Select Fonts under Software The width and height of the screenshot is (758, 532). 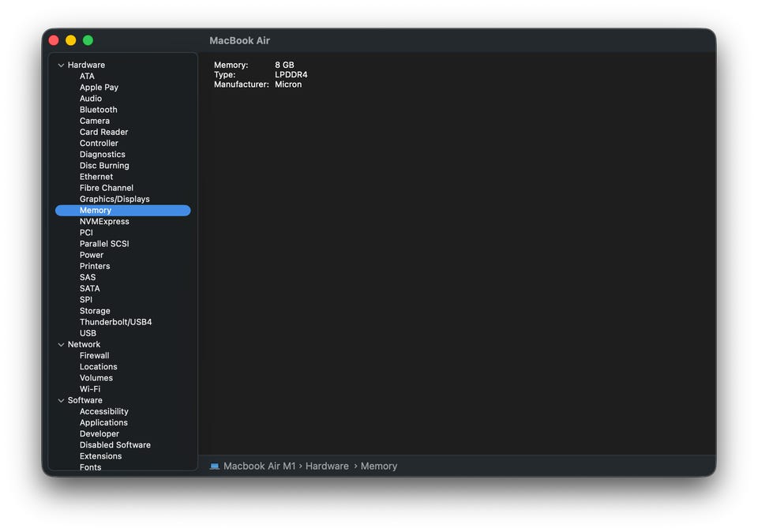[x=90, y=467]
